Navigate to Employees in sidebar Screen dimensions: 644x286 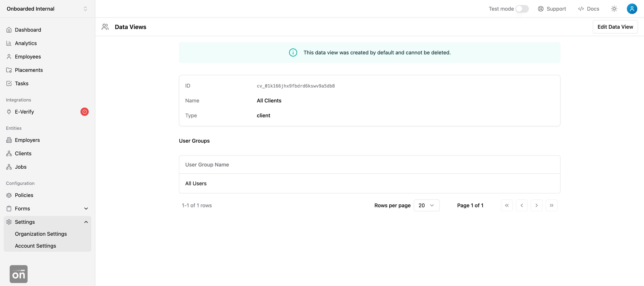[x=28, y=57]
